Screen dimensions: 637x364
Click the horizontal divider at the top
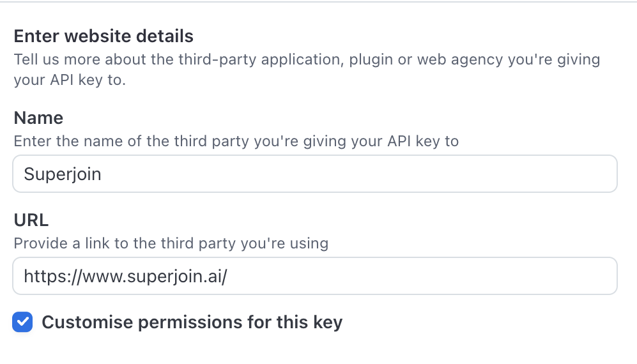click(x=318, y=2)
